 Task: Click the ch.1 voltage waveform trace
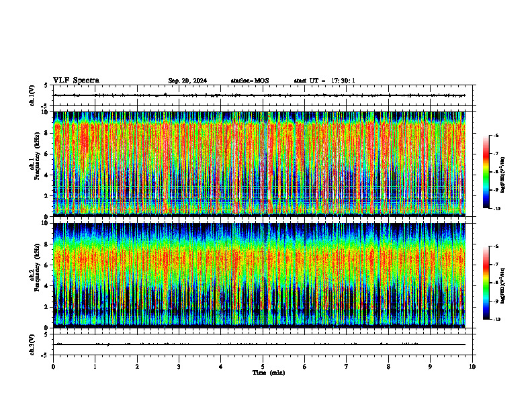pyautogui.click(x=259, y=95)
